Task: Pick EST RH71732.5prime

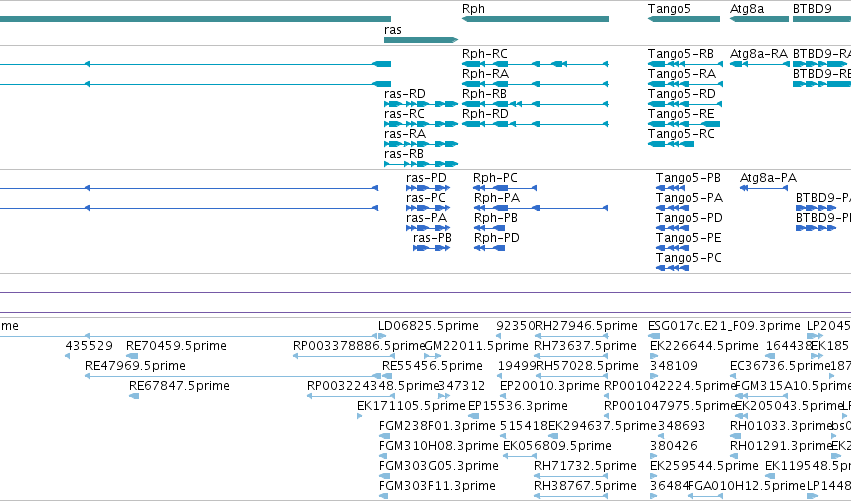Action: click(x=586, y=466)
